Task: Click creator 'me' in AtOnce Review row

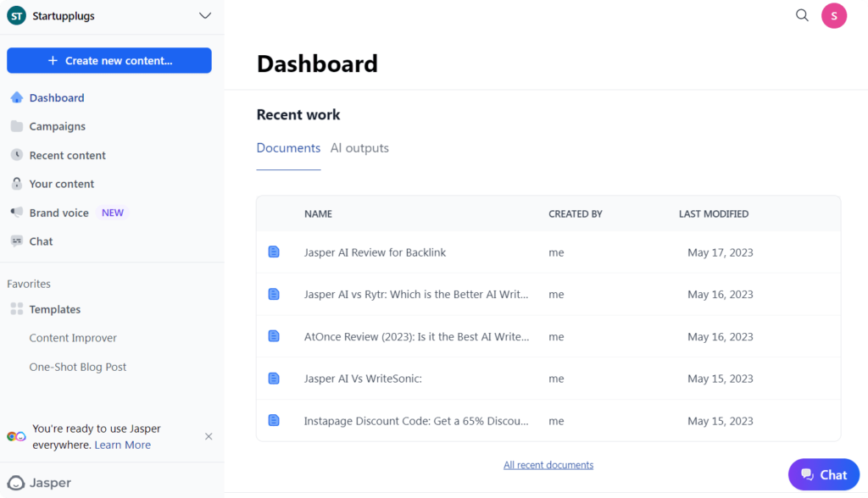Action: pyautogui.click(x=556, y=336)
